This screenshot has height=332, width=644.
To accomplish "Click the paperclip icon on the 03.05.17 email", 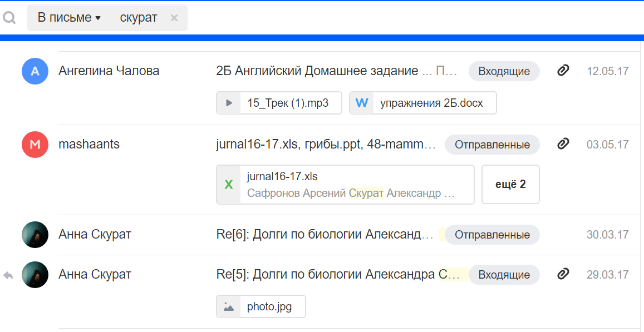I will pyautogui.click(x=563, y=144).
